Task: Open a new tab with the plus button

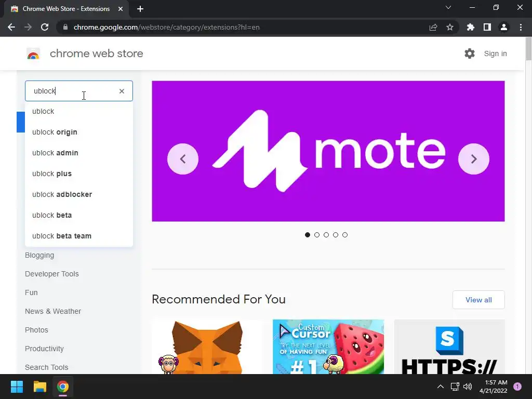Action: (140, 9)
